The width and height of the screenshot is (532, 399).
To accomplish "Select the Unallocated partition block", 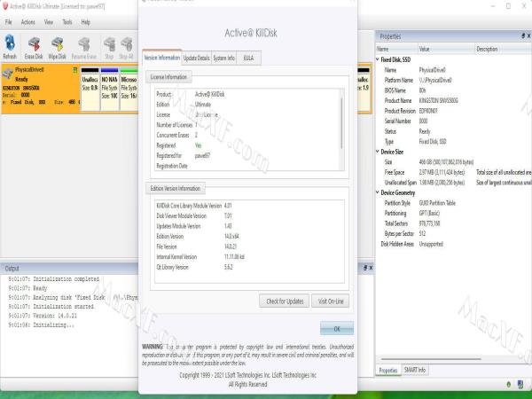I will 90,90.
